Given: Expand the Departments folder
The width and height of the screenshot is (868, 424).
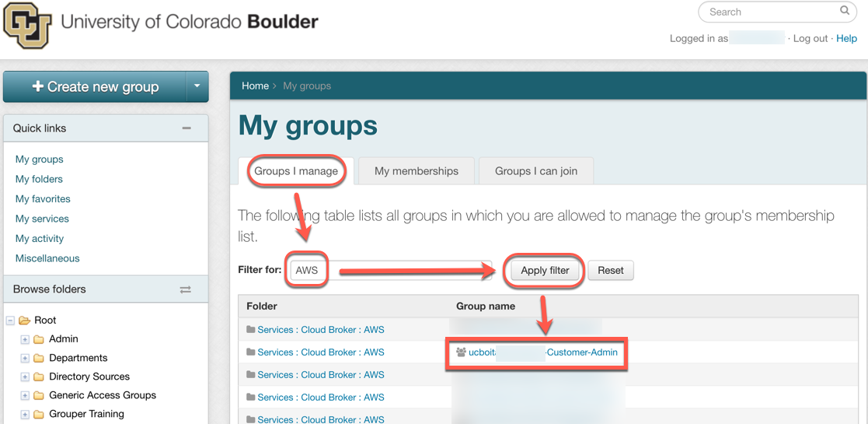Looking at the screenshot, I should click(x=24, y=358).
